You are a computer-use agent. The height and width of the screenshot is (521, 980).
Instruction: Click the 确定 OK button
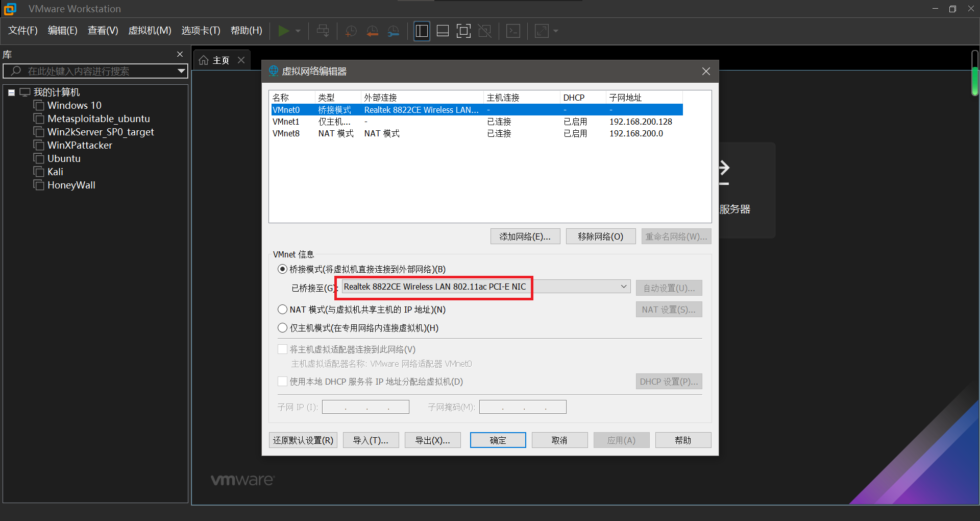(x=498, y=440)
